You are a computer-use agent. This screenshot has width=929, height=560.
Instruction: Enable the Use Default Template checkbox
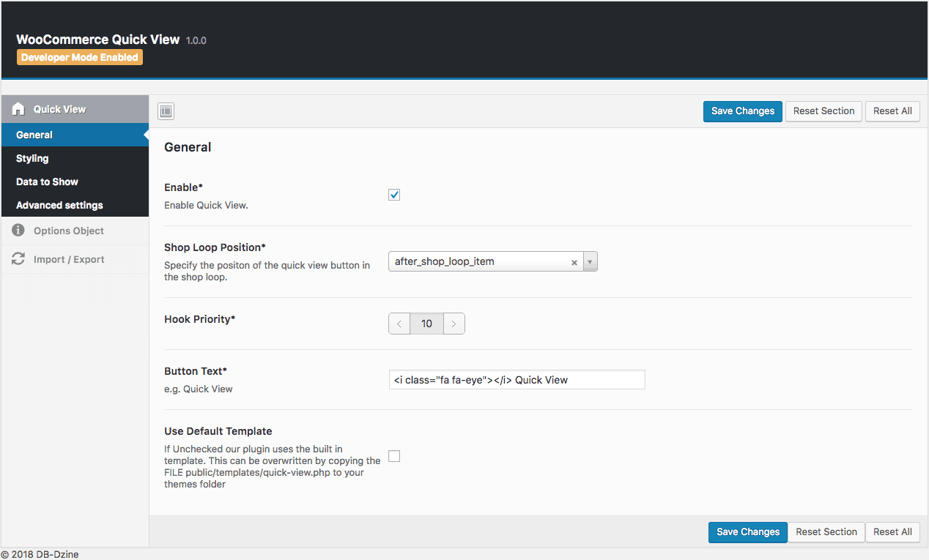click(393, 455)
